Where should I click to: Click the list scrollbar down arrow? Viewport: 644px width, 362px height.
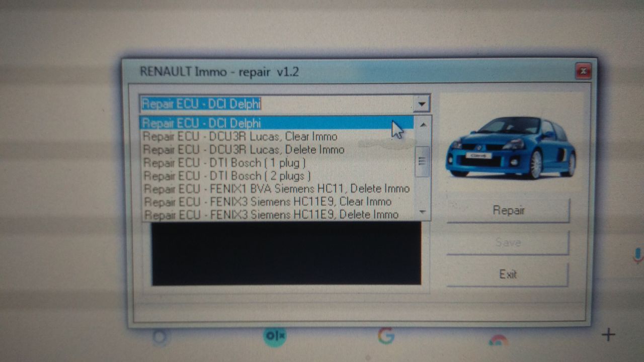point(422,213)
